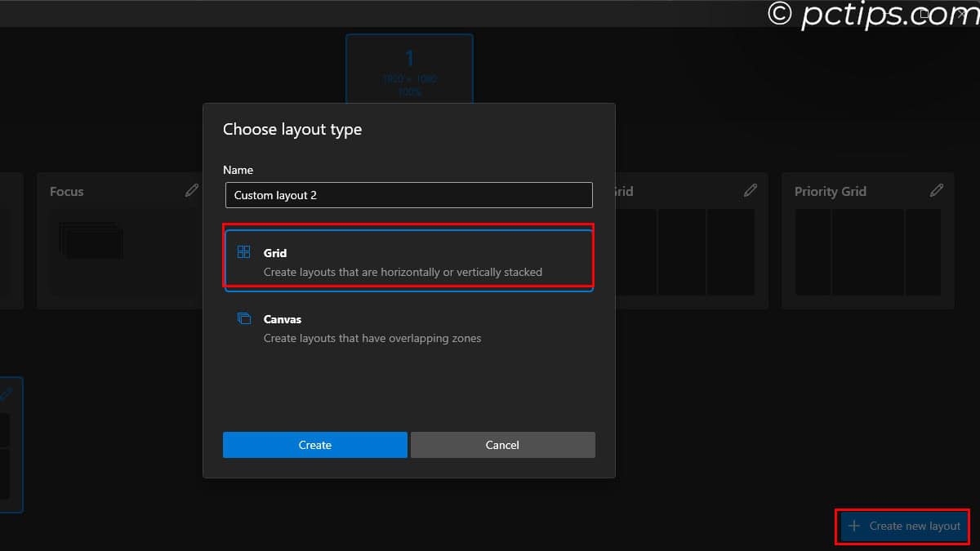This screenshot has width=980, height=551.
Task: Click the plus icon on Create new layout
Action: [853, 527]
